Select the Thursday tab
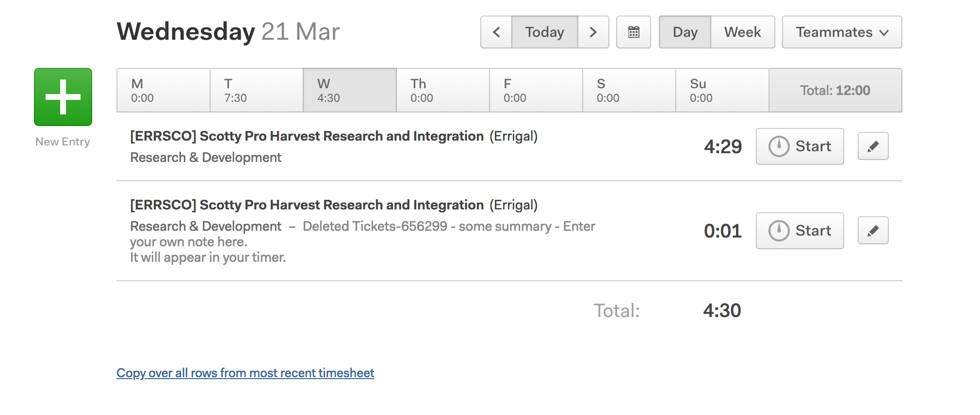The height and width of the screenshot is (415, 980). [443, 90]
